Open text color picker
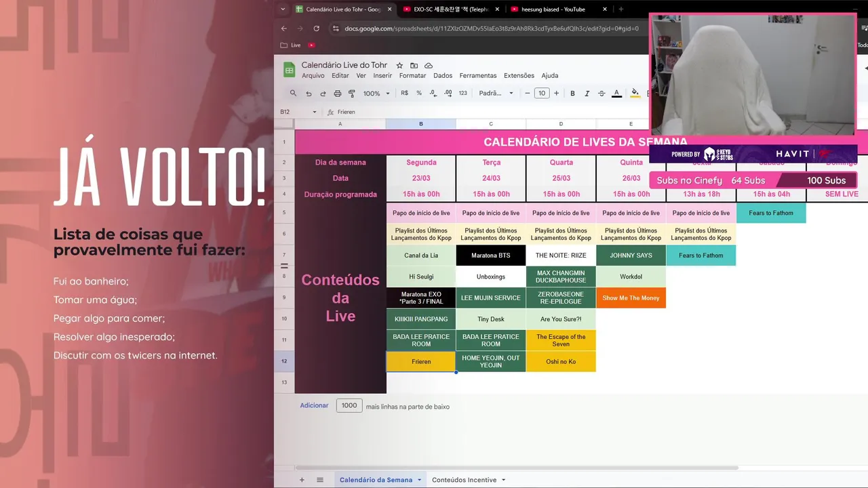Viewport: 868px width, 488px height. pyautogui.click(x=616, y=94)
